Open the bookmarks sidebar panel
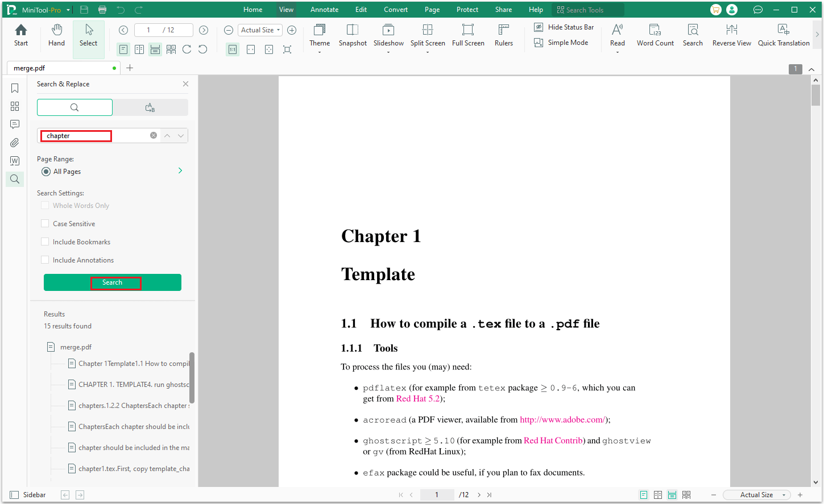Image resolution: width=824 pixels, height=504 pixels. point(15,88)
